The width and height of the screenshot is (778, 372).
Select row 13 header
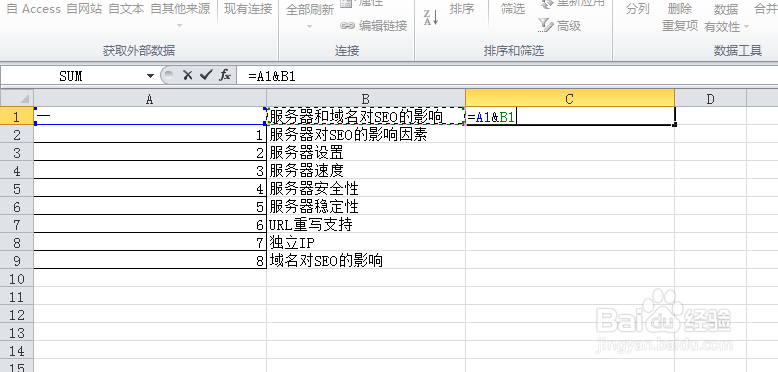(x=17, y=333)
